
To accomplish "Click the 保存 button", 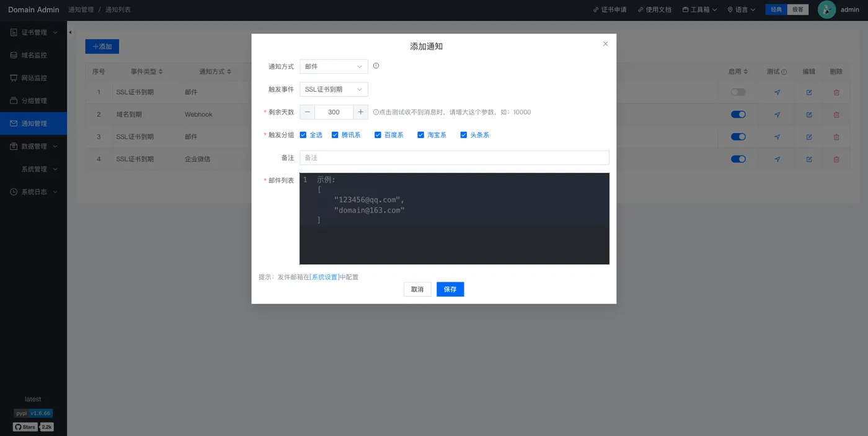I will click(x=450, y=289).
